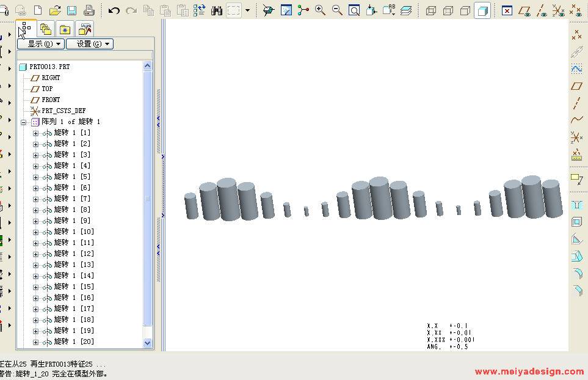Click the Undo arrow icon

pyautogui.click(x=114, y=10)
